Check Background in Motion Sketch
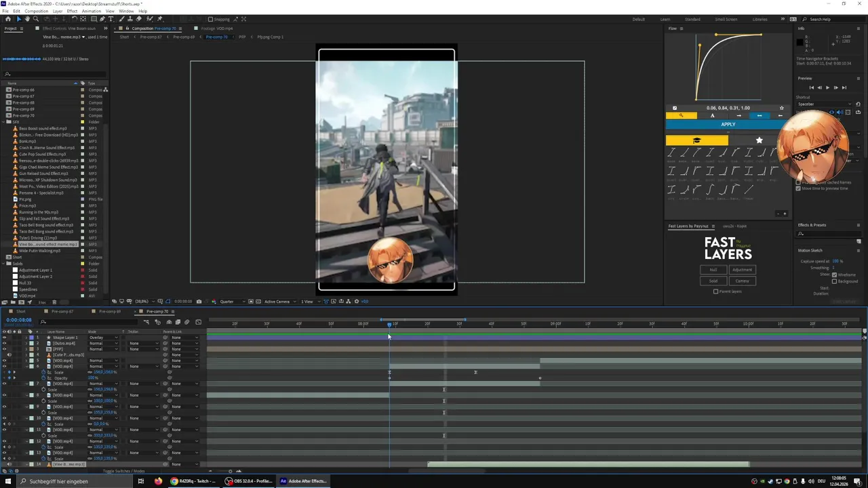868x488 pixels. click(834, 281)
